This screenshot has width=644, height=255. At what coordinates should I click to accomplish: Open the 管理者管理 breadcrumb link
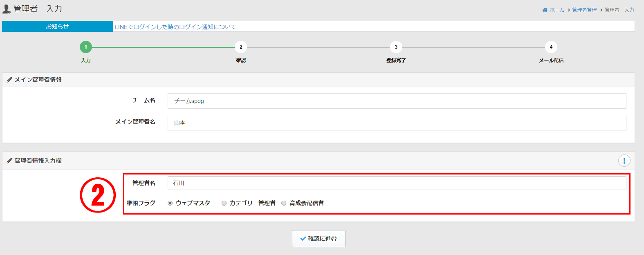coord(584,10)
